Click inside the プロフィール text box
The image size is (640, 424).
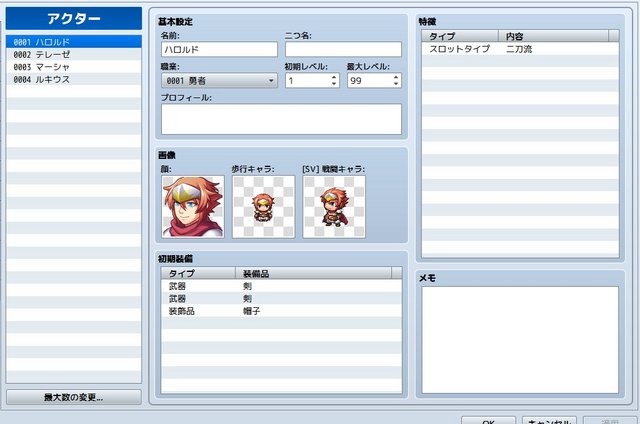pyautogui.click(x=281, y=119)
